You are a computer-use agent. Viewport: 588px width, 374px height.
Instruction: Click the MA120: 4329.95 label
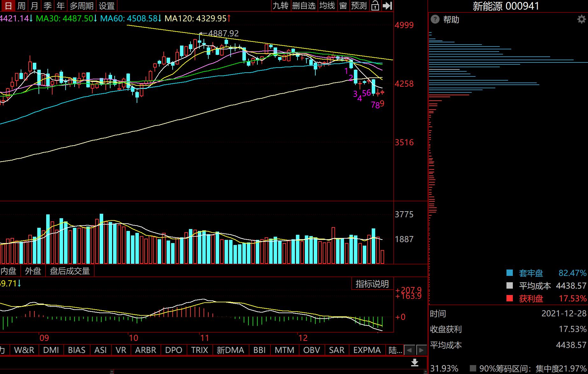pyautogui.click(x=197, y=18)
